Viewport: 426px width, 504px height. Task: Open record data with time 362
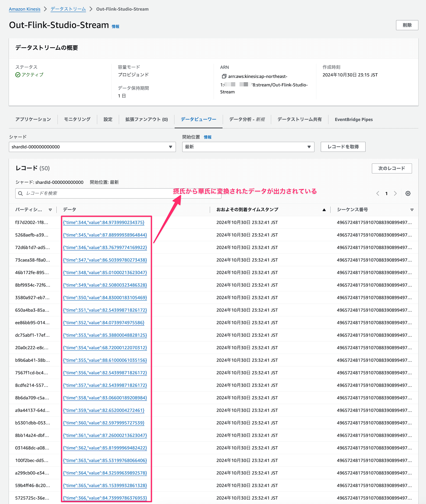(x=105, y=448)
